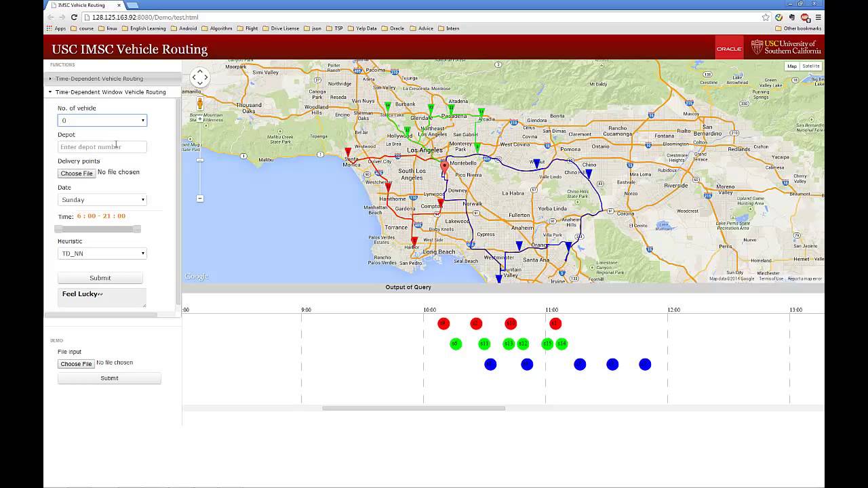Select green timeline dot s11
The height and width of the screenshot is (488, 868).
pos(484,344)
